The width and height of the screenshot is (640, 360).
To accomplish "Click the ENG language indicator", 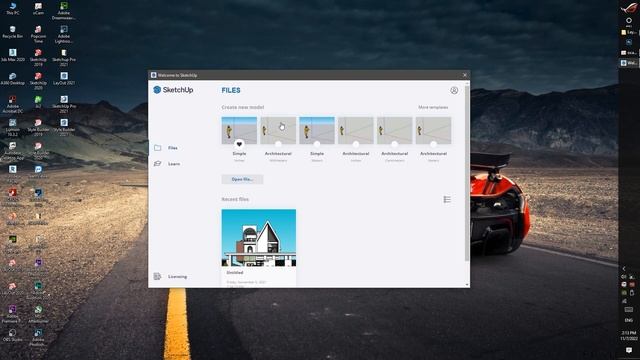I will [629, 320].
